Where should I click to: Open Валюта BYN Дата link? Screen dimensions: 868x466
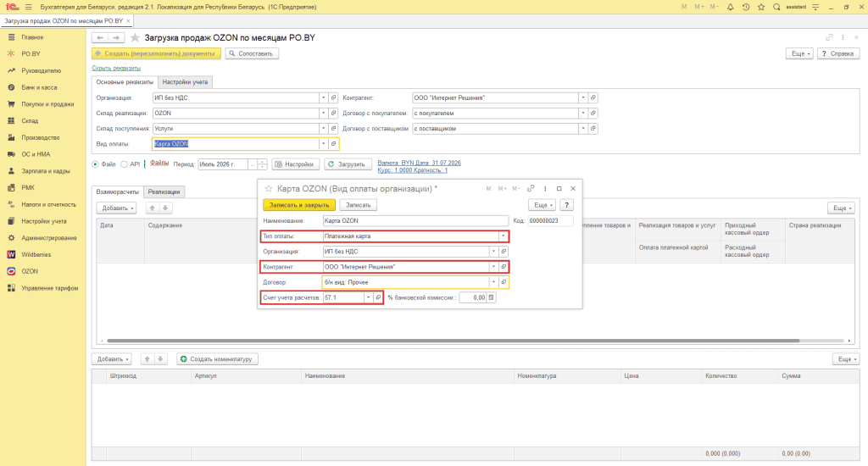(419, 163)
